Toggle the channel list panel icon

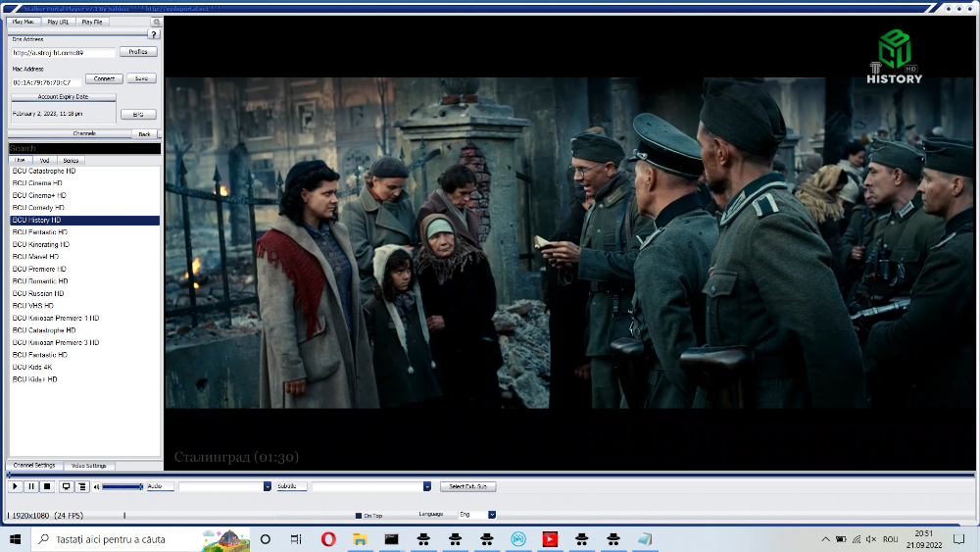82,486
